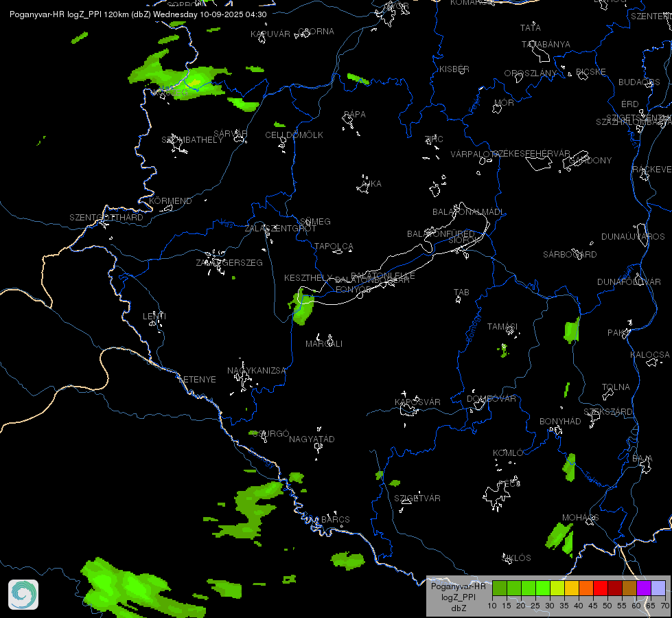
Task: Click the TAMÁSI city label
Action: coord(502,327)
